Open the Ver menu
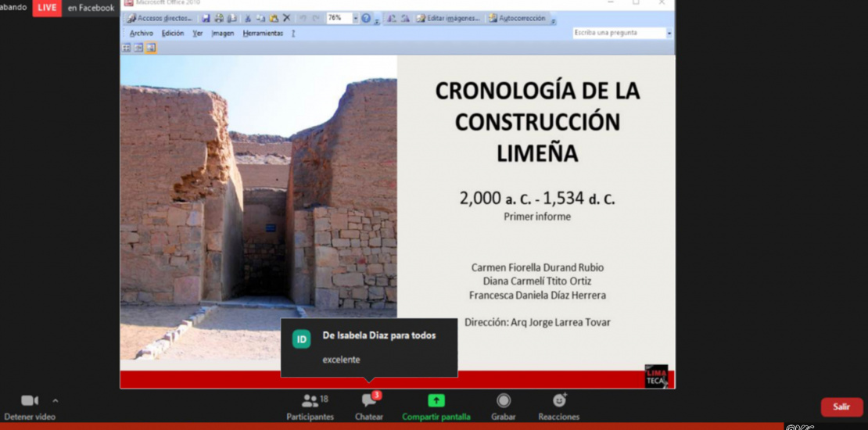The height and width of the screenshot is (430, 868). [x=198, y=33]
